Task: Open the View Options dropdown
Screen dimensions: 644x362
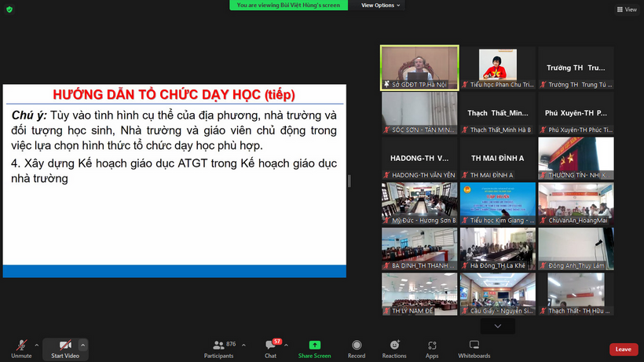Action: (x=380, y=5)
